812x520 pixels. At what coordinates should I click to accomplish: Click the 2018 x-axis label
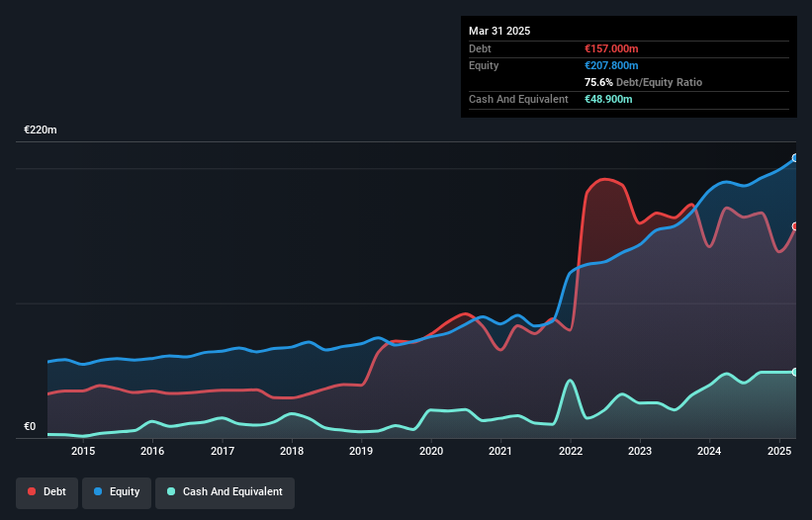292,451
